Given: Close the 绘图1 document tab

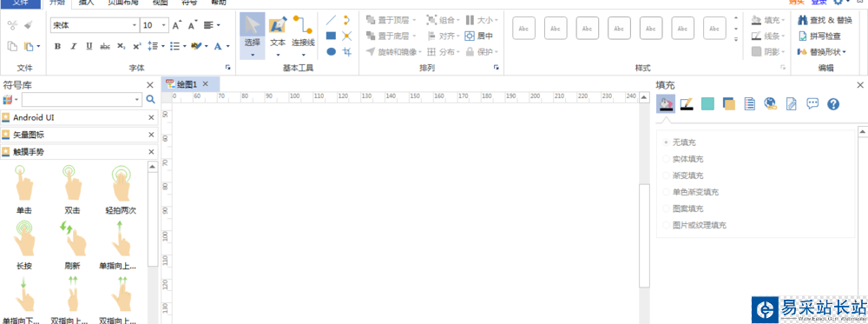Looking at the screenshot, I should tap(206, 84).
